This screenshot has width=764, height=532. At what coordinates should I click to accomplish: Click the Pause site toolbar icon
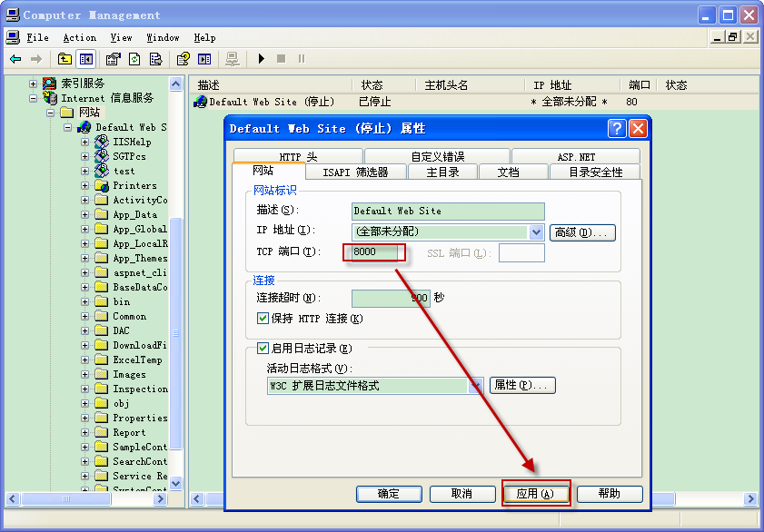[x=302, y=59]
